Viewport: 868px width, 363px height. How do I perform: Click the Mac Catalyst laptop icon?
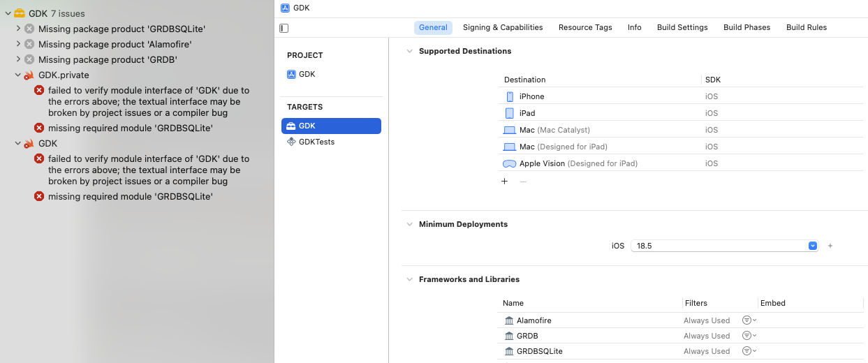pyautogui.click(x=510, y=130)
